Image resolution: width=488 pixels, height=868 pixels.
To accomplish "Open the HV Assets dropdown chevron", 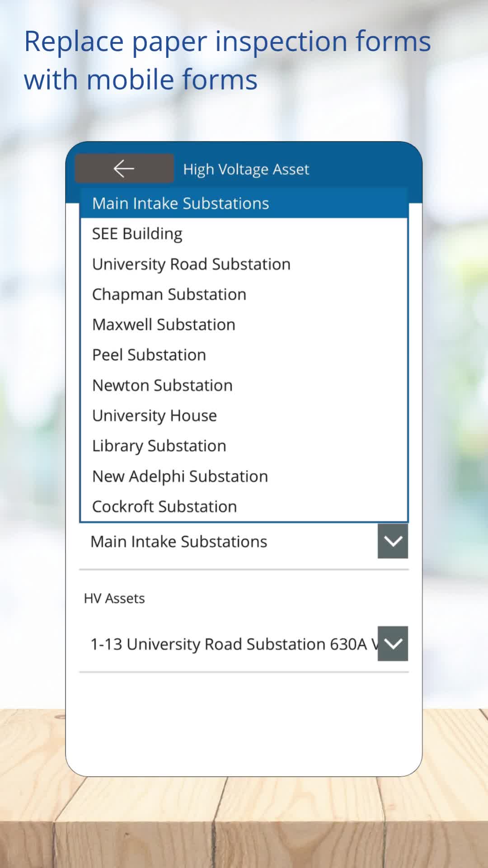I will (x=393, y=643).
